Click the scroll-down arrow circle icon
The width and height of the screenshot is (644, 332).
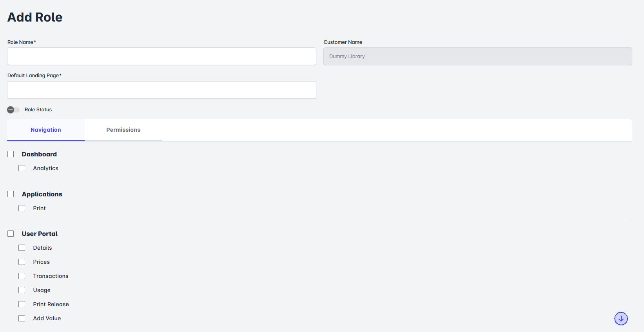621,319
